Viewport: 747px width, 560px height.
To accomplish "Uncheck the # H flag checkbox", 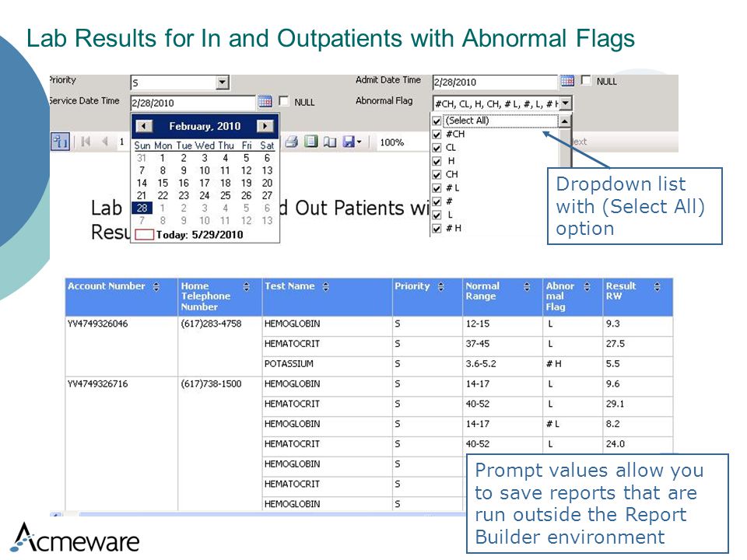I will (437, 229).
